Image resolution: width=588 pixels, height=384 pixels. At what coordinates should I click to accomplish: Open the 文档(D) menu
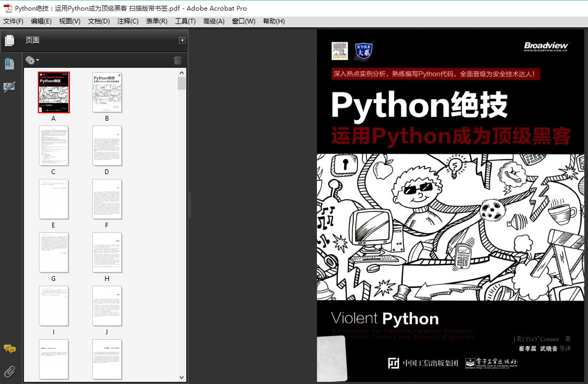[x=99, y=21]
